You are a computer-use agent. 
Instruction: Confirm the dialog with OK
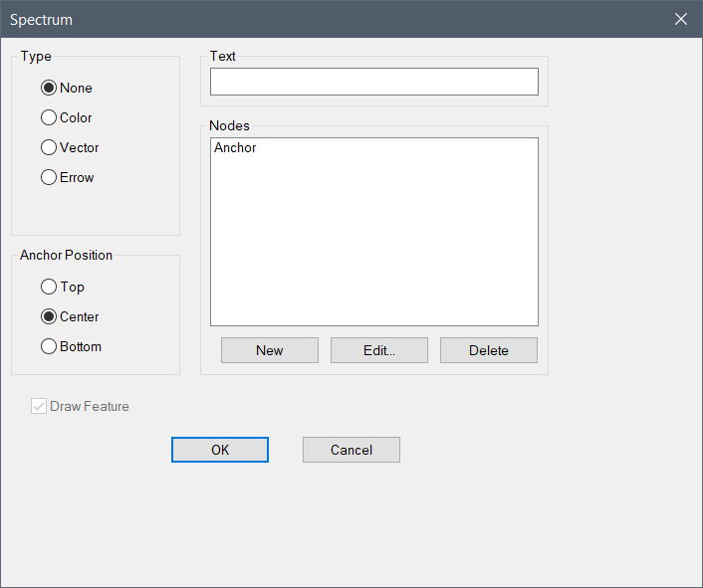pyautogui.click(x=220, y=450)
